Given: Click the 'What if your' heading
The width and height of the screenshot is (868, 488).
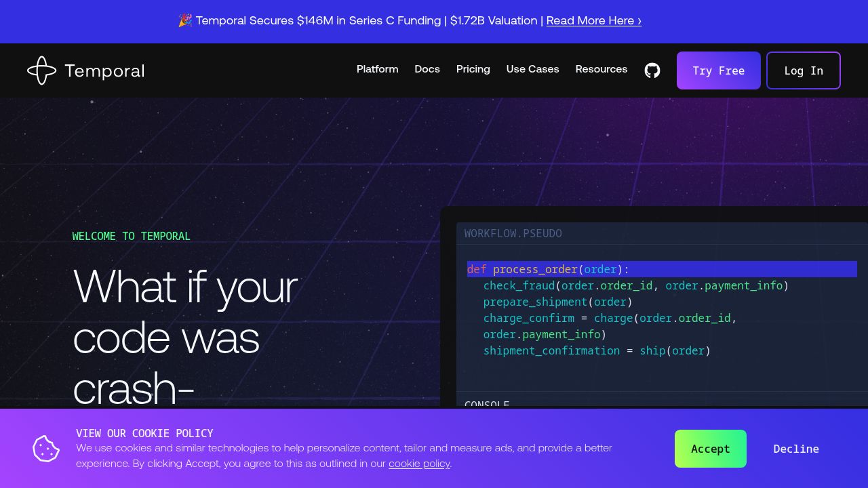Looking at the screenshot, I should coord(185,286).
